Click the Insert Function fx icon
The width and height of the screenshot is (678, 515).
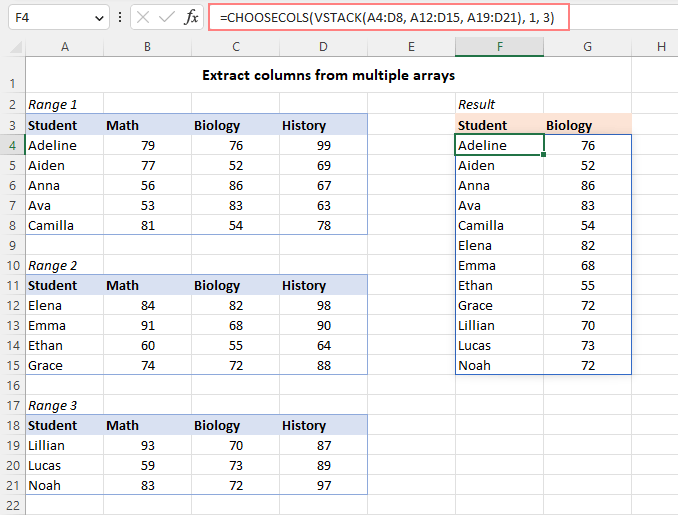(191, 18)
